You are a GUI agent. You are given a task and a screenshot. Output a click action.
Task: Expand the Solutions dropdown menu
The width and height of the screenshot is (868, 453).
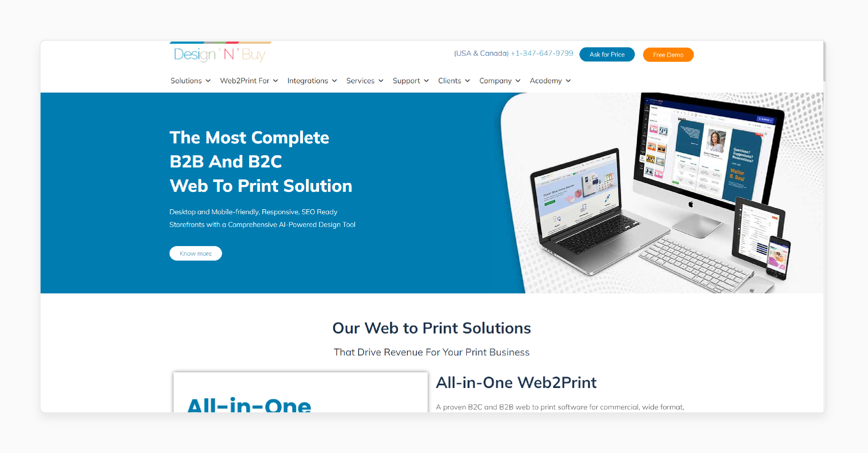[190, 81]
